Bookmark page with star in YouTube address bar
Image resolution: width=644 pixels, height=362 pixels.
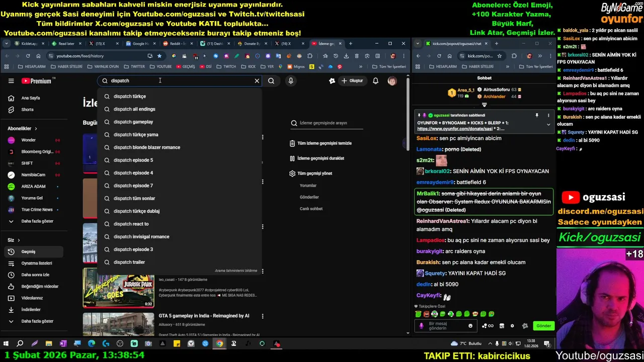(159, 56)
